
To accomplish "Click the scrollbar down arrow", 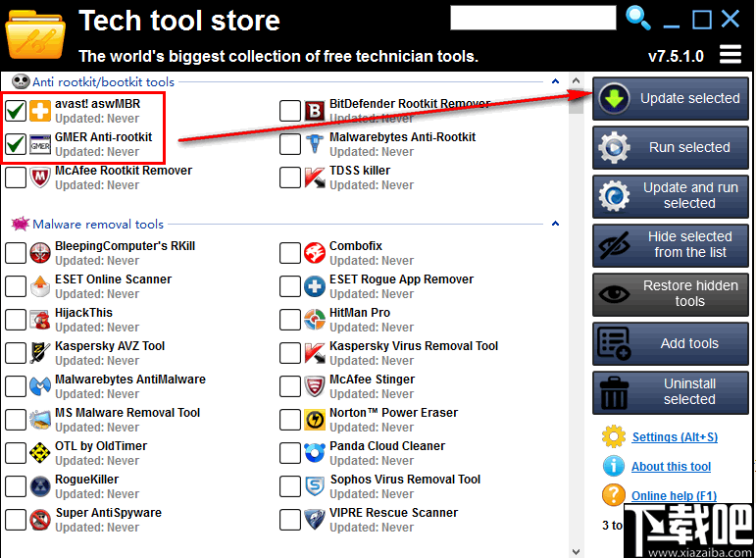I will [576, 551].
